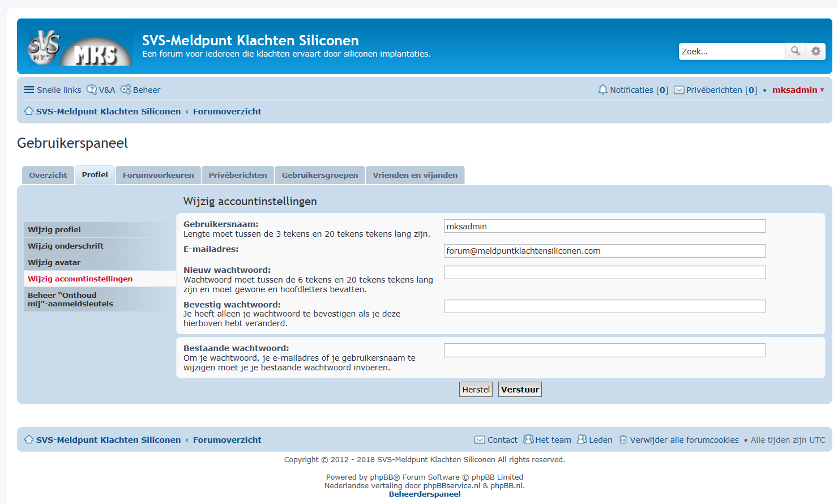Select Wijzig avatar in sidebar

(x=54, y=263)
